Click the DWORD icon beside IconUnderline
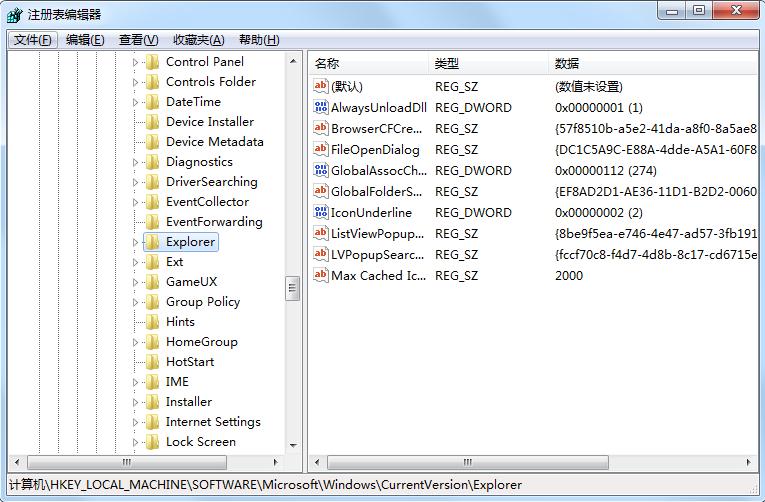This screenshot has height=502, width=765. (x=321, y=212)
